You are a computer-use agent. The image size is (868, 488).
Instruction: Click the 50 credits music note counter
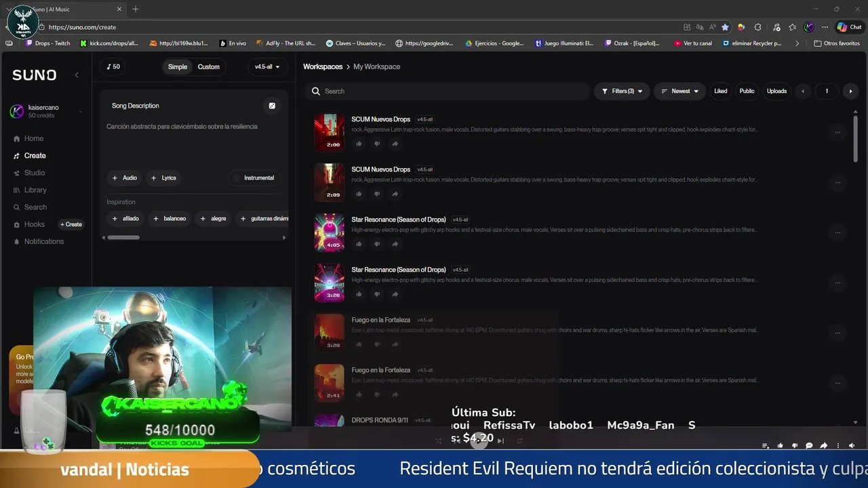click(x=113, y=66)
